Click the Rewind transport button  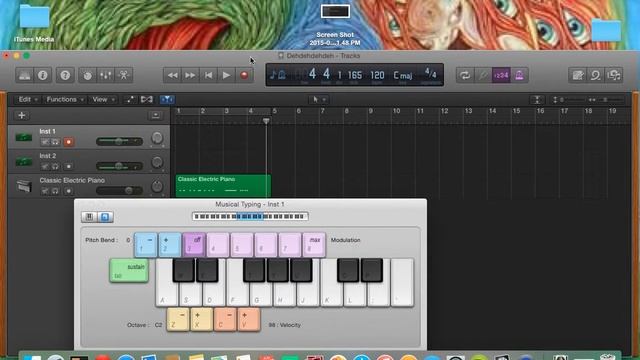[172, 75]
